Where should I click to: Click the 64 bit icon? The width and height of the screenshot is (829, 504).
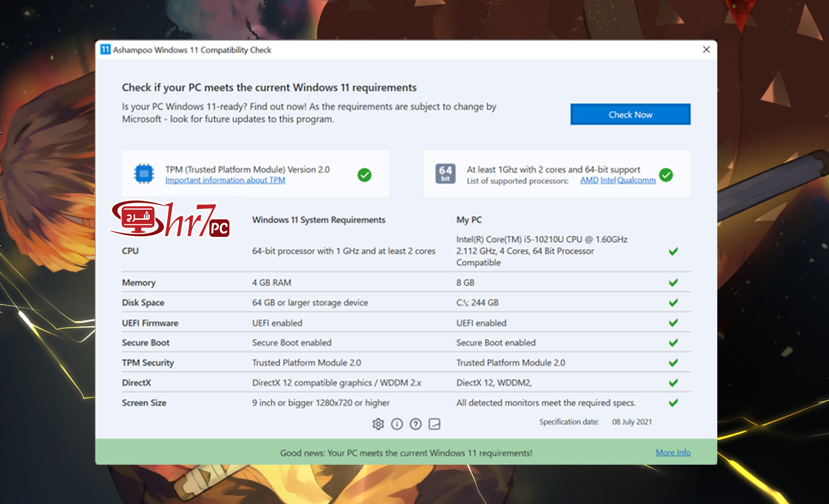tap(446, 174)
